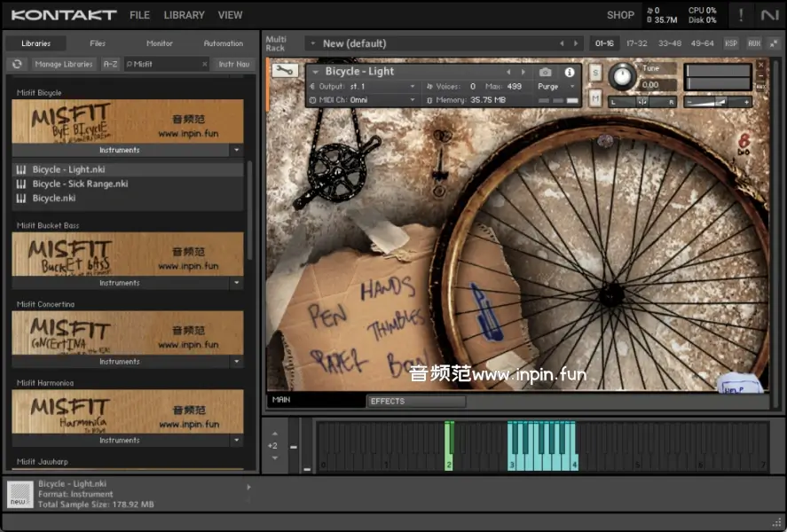Clear the Misfit search field
The height and width of the screenshot is (532, 787).
[204, 64]
